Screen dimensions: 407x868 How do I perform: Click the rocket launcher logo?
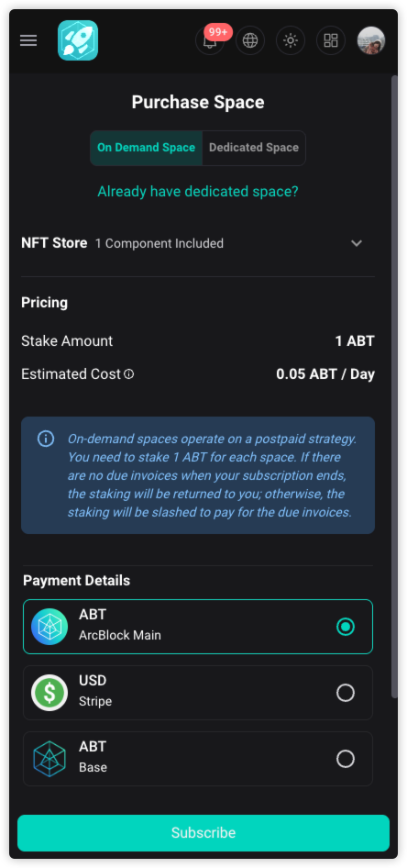pos(78,40)
